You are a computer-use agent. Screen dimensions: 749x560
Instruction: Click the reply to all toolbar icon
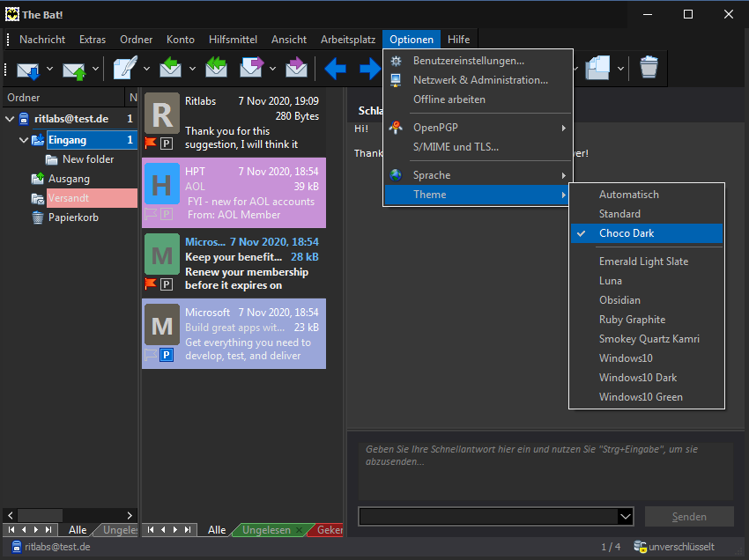216,67
